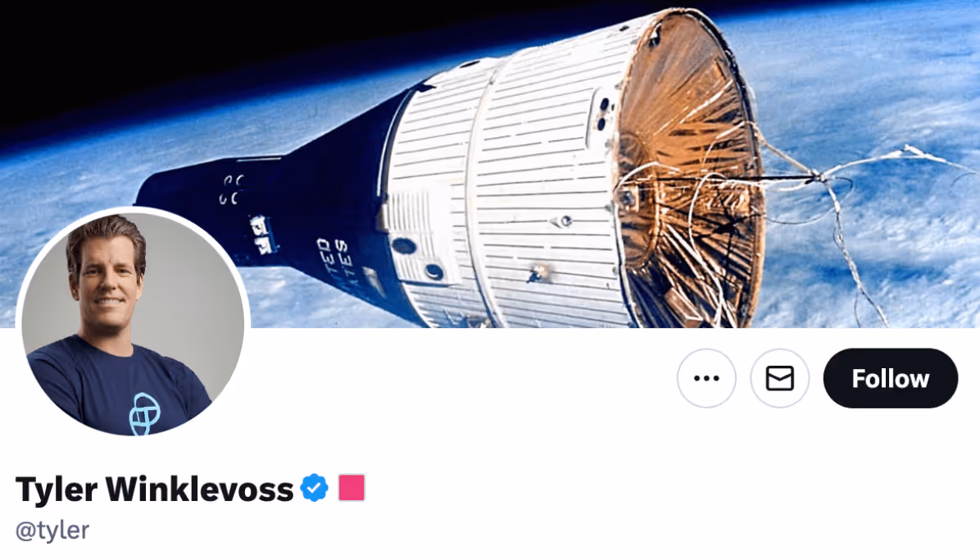This screenshot has height=556, width=980.
Task: Click the pink square affiliate badge
Action: click(352, 488)
